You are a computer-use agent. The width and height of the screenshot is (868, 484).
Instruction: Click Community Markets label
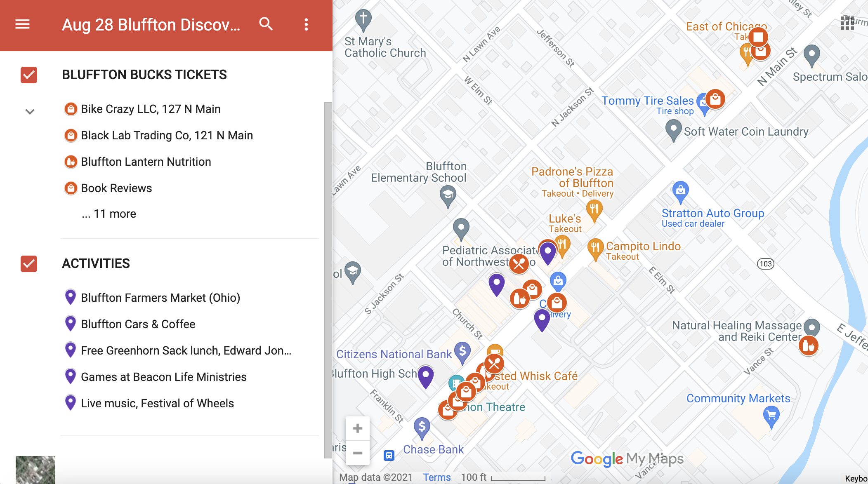point(738,398)
